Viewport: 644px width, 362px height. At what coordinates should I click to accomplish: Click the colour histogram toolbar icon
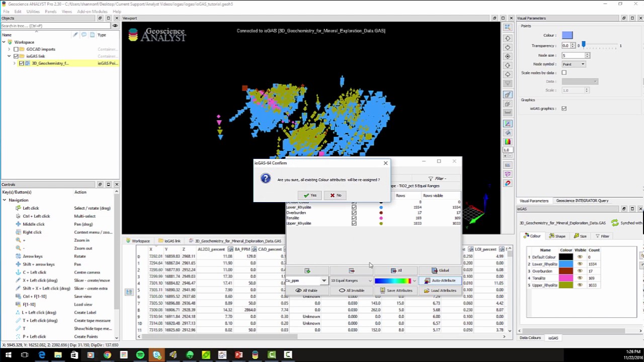tap(508, 142)
